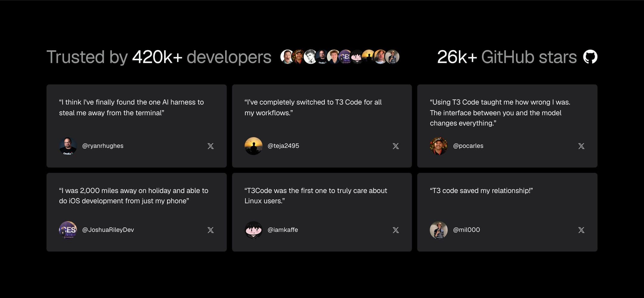
Task: Open X icon on @mil000 card
Action: point(581,230)
